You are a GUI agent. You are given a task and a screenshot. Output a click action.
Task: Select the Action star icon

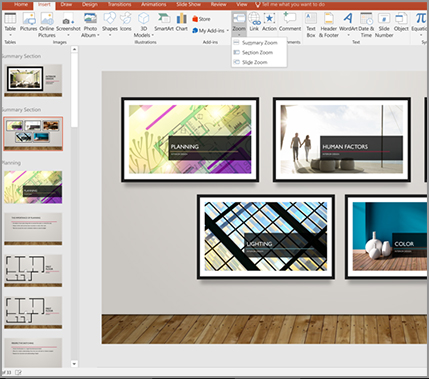[x=269, y=19]
